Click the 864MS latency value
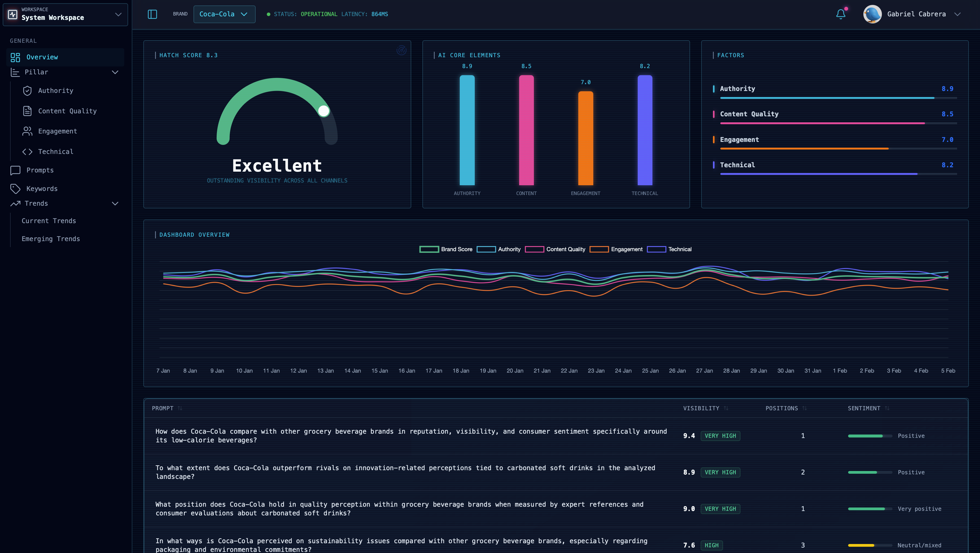The width and height of the screenshot is (980, 553). (380, 14)
